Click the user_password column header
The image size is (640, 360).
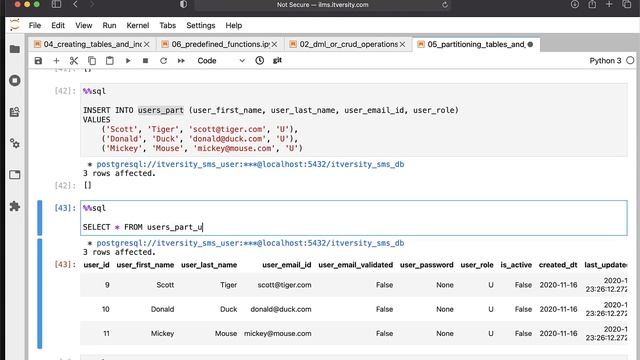coord(427,265)
